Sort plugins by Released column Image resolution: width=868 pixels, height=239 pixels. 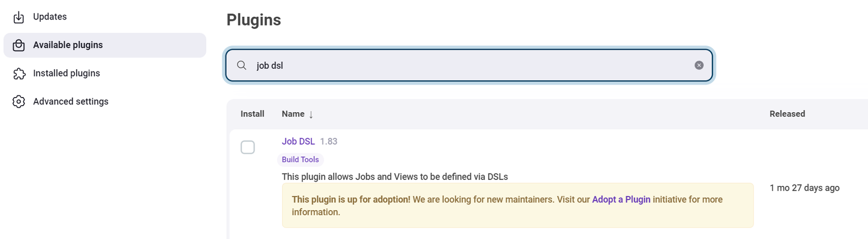click(x=787, y=114)
